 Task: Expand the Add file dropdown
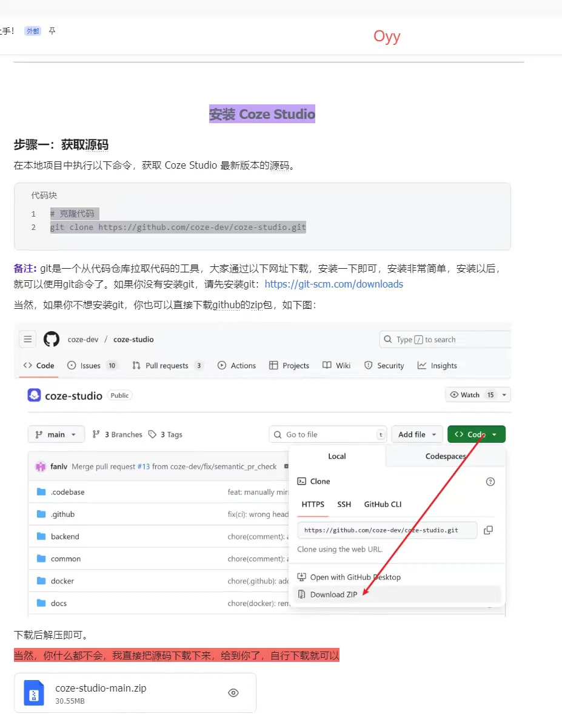416,434
